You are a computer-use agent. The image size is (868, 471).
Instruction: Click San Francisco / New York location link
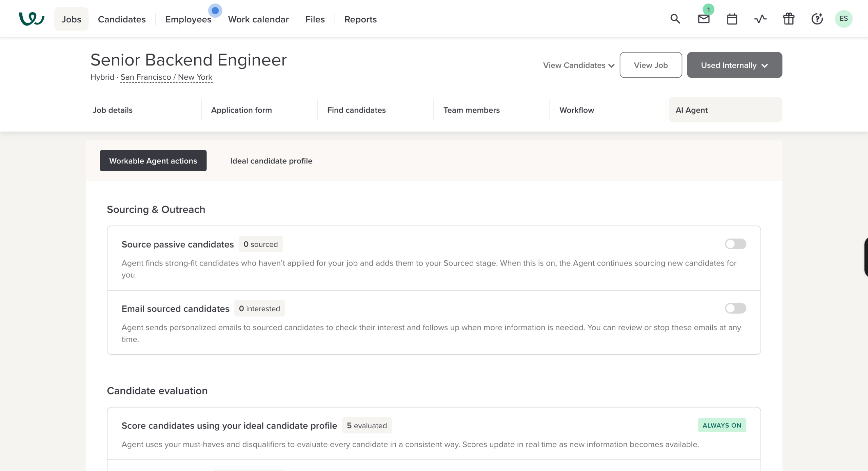166,77
